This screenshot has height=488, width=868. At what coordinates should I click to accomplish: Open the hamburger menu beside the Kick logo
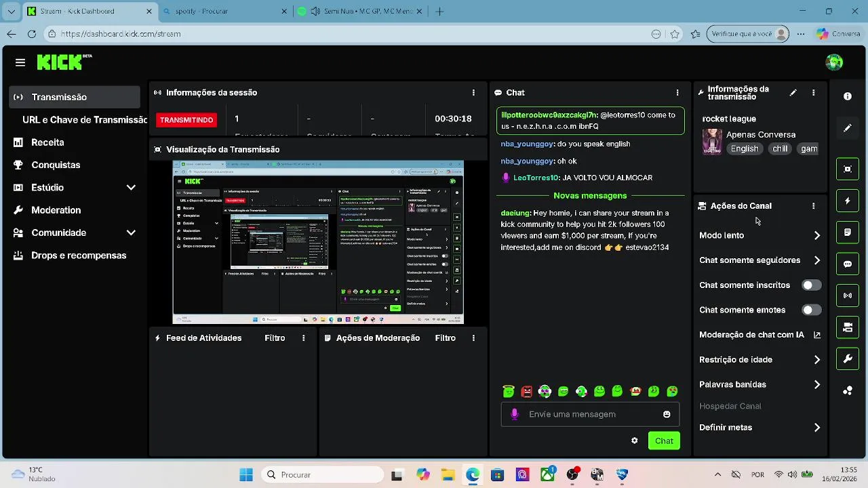click(20, 62)
